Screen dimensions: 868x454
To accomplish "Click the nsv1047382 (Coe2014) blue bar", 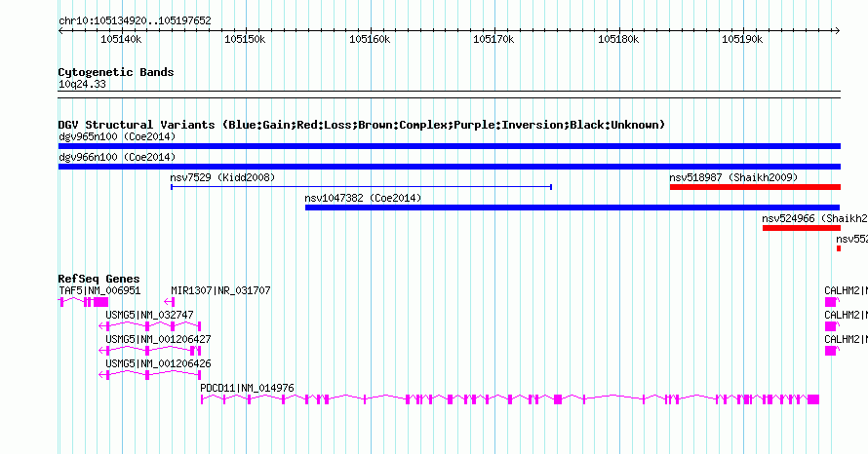I will point(572,208).
